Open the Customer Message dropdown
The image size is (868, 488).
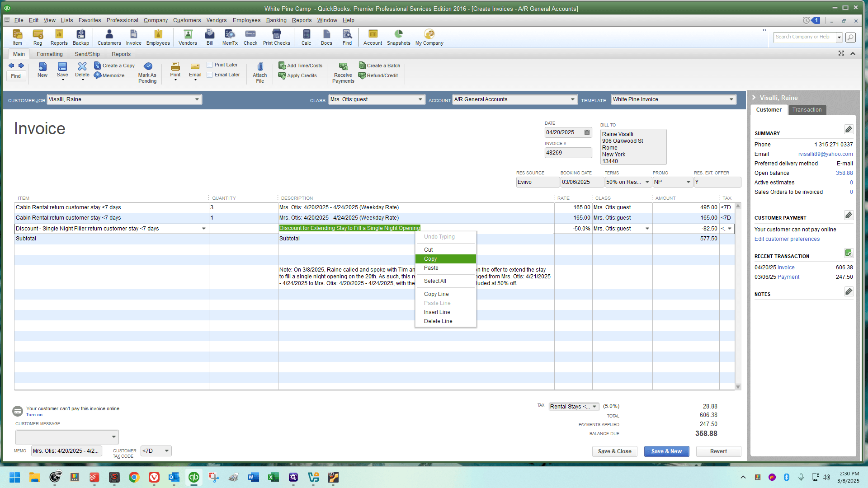[113, 437]
